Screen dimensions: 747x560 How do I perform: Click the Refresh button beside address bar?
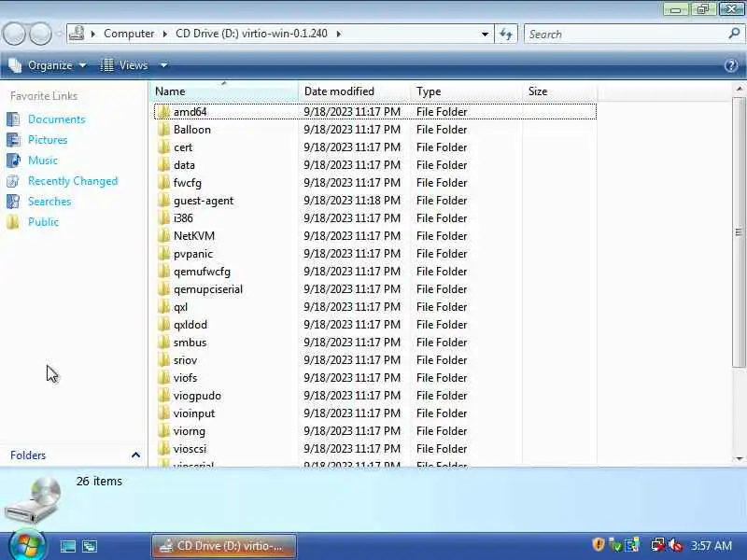pos(506,34)
